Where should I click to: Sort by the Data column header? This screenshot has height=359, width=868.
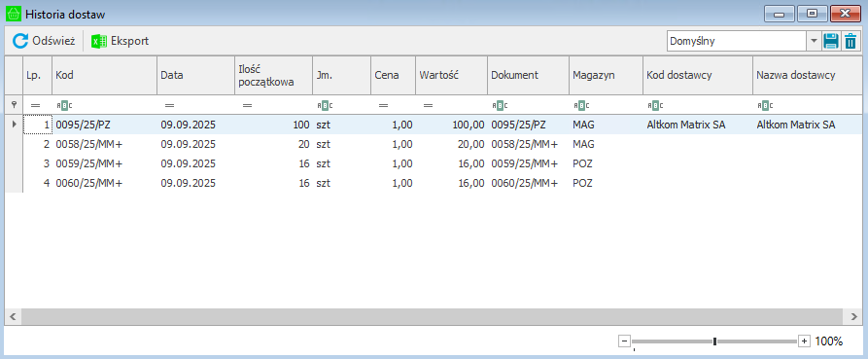(x=195, y=75)
